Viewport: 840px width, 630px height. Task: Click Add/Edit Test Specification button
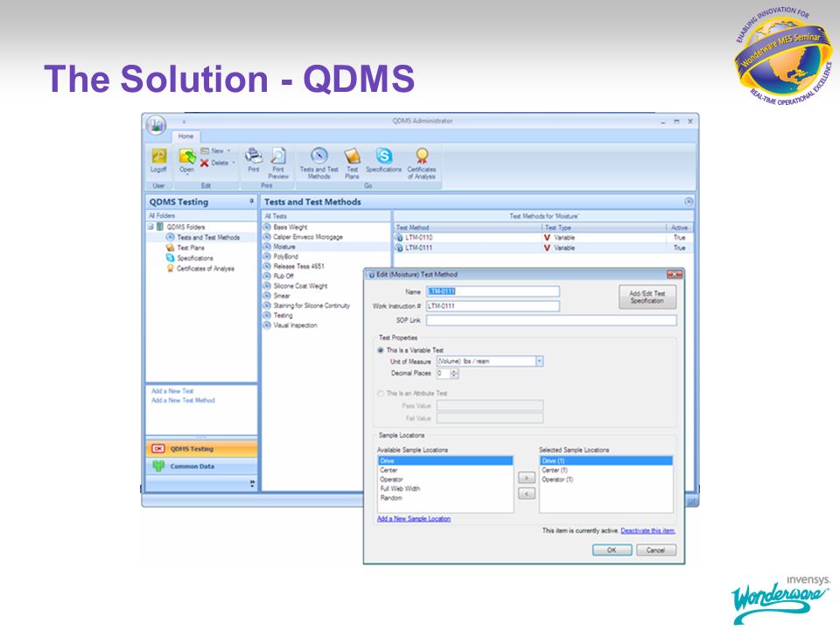(647, 297)
